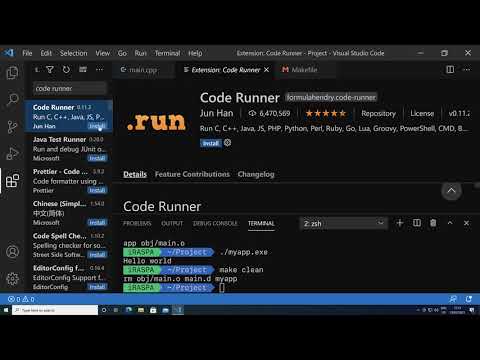The width and height of the screenshot is (480, 360).
Task: Open the Edit menu
Action: (x=46, y=53)
